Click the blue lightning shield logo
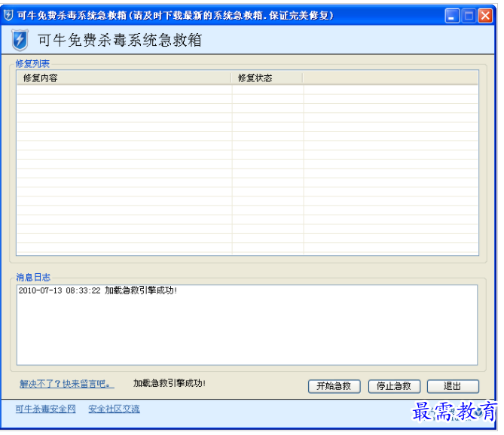Viewport: 504px width, 435px height. [20, 40]
